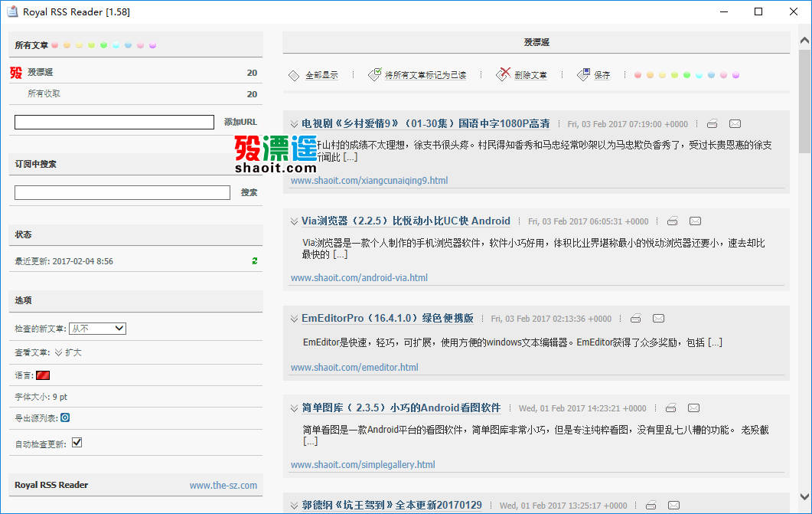Apply red color dot beside 保存
The width and height of the screenshot is (812, 514).
[638, 75]
